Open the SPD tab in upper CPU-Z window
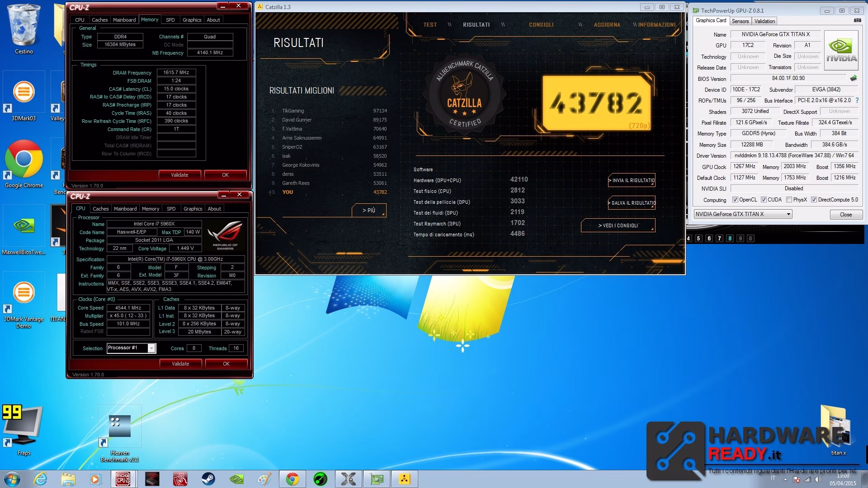The height and width of the screenshot is (488, 868). [x=170, y=20]
